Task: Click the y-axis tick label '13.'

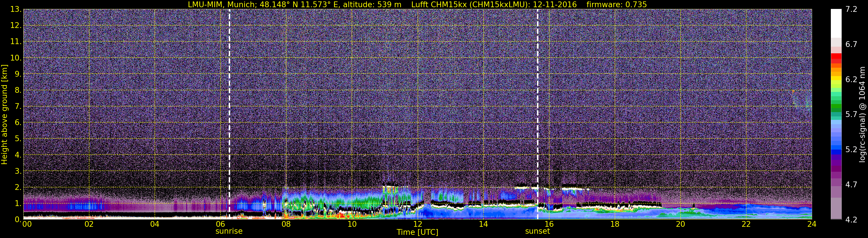Action: 16,9
